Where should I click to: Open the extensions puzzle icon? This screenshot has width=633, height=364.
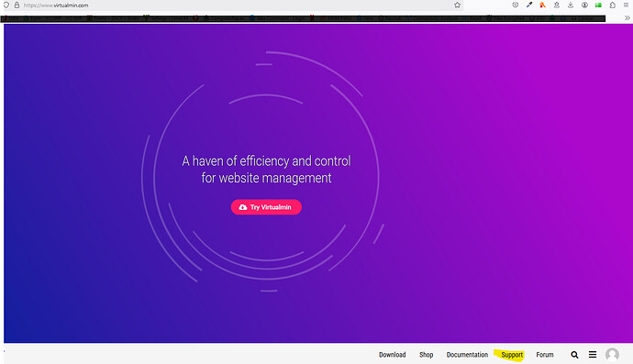[x=613, y=6]
